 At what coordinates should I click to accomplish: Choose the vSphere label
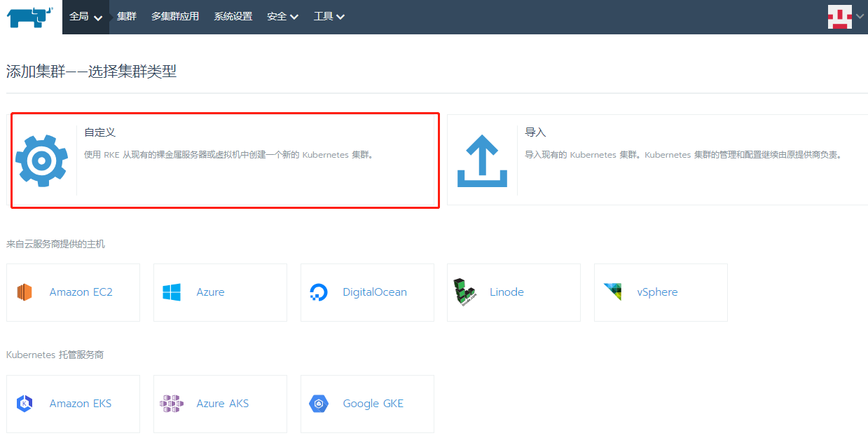click(657, 292)
